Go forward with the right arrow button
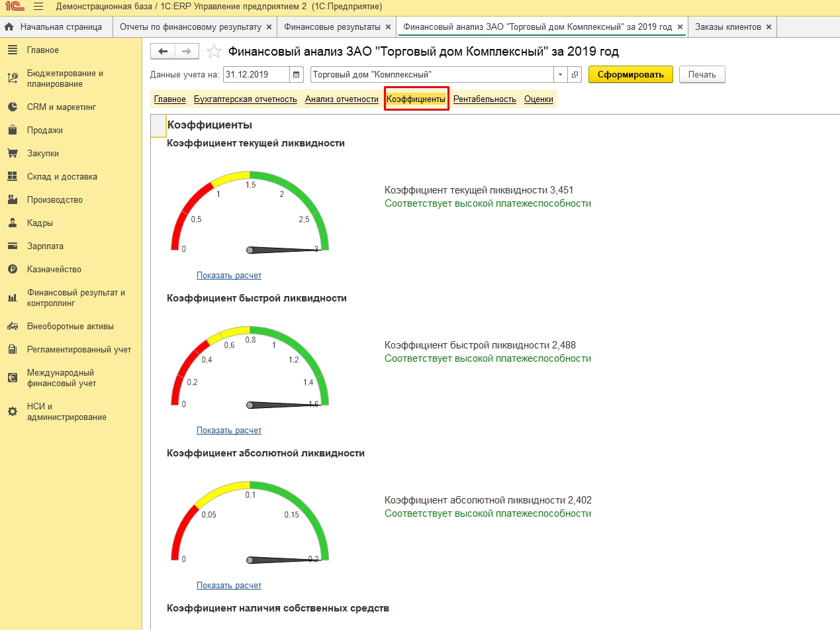Viewport: 840px width, 630px height. coord(187,52)
